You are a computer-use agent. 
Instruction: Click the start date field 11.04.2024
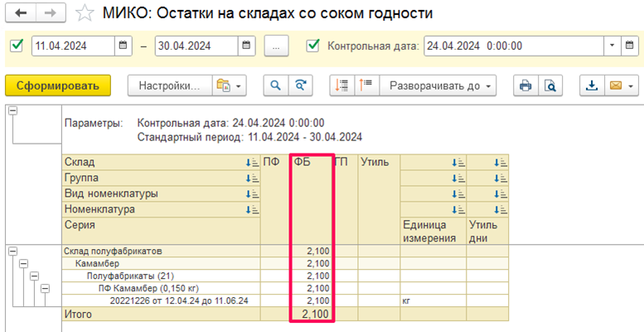tap(73, 46)
